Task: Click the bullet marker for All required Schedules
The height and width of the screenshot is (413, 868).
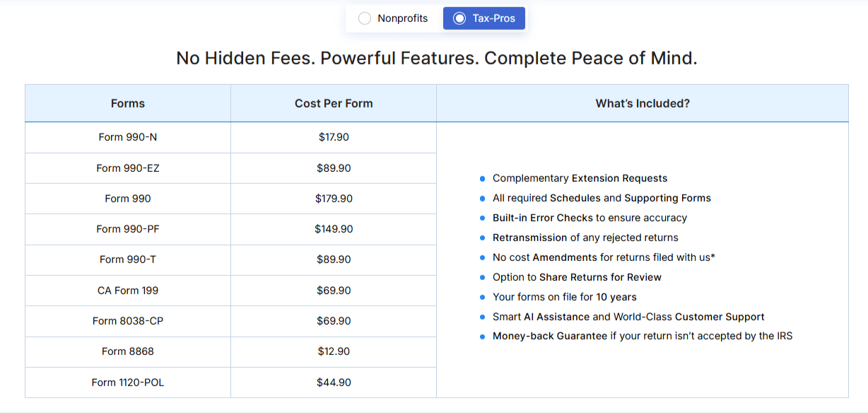Action: [483, 198]
